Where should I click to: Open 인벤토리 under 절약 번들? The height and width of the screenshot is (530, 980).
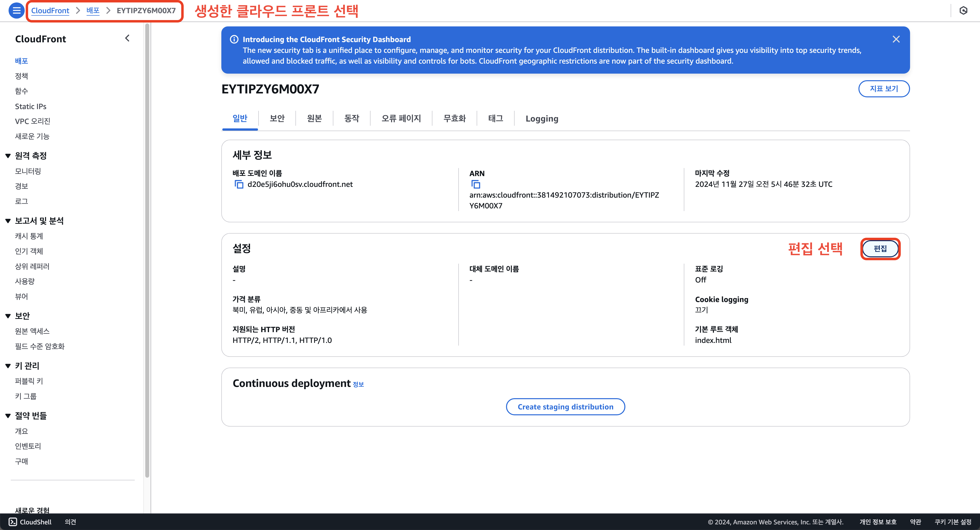[28, 446]
